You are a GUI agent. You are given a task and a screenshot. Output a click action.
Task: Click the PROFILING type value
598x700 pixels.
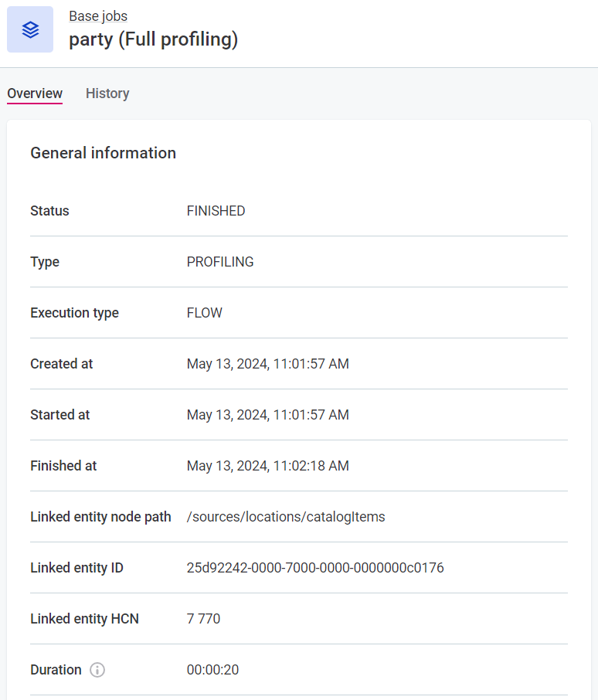tap(219, 261)
